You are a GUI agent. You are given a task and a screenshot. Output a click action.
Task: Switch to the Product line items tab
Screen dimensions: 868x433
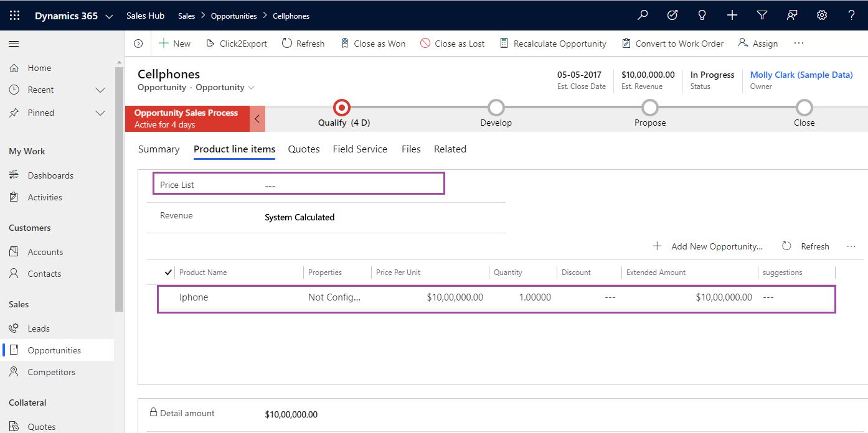point(234,149)
